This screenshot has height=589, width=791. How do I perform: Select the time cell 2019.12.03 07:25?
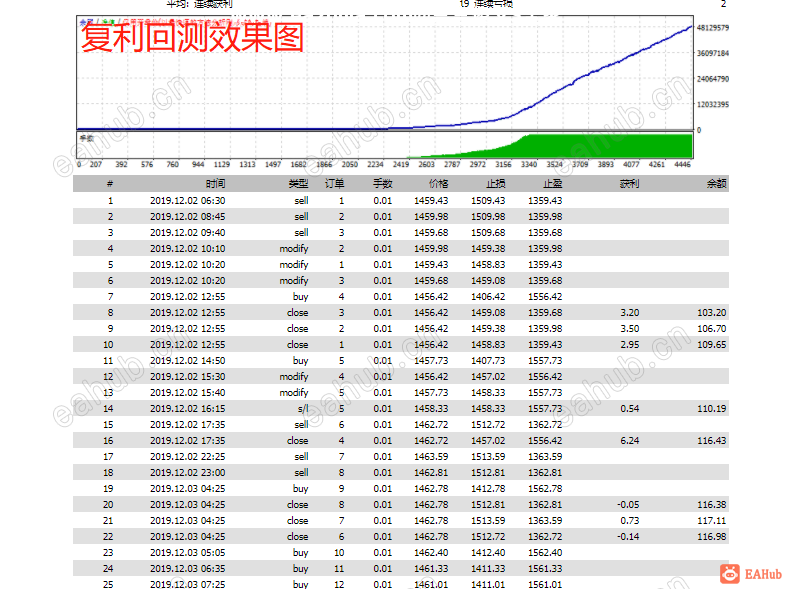click(188, 584)
